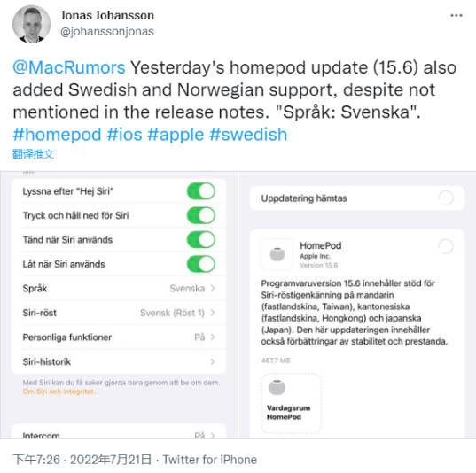Click the progress spinner next to HomePod
Image resolution: width=476 pixels, height=473 pixels.
(446, 246)
